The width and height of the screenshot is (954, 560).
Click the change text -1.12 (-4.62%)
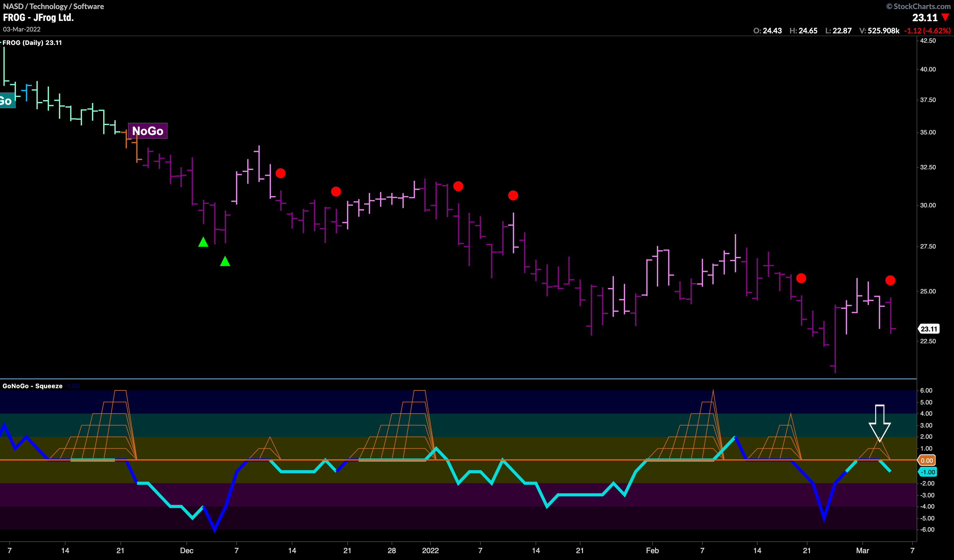click(x=927, y=31)
